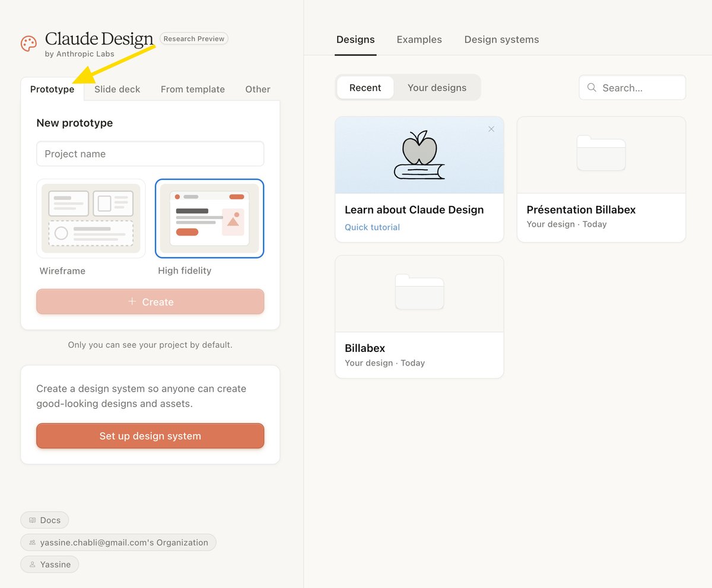
Task: Open the Yassine user profile chip
Action: [x=49, y=564]
